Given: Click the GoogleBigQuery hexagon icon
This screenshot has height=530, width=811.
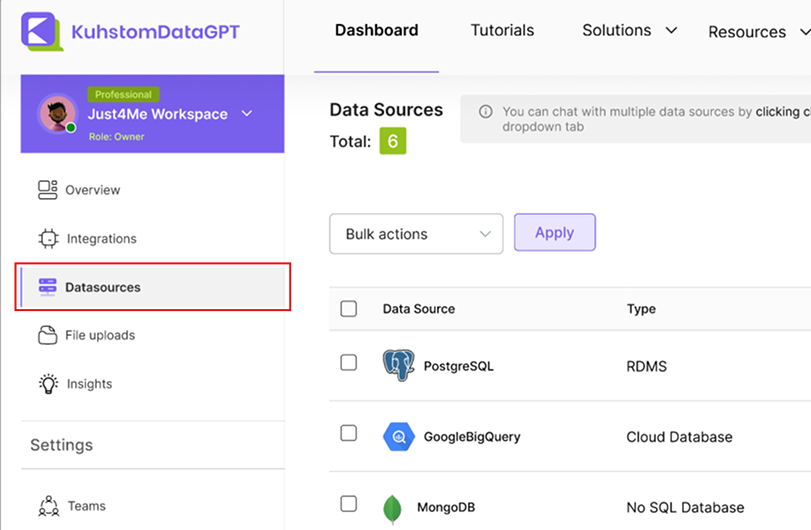Looking at the screenshot, I should 398,437.
